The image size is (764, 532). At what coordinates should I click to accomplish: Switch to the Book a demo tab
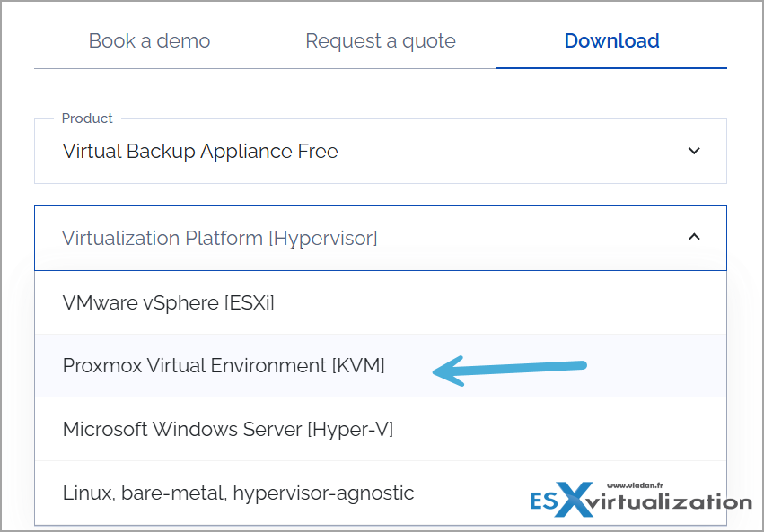(149, 41)
